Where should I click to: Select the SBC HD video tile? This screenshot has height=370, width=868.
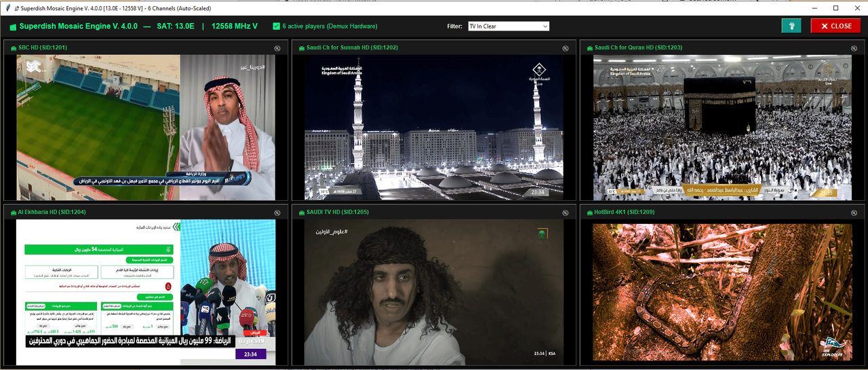(x=146, y=128)
